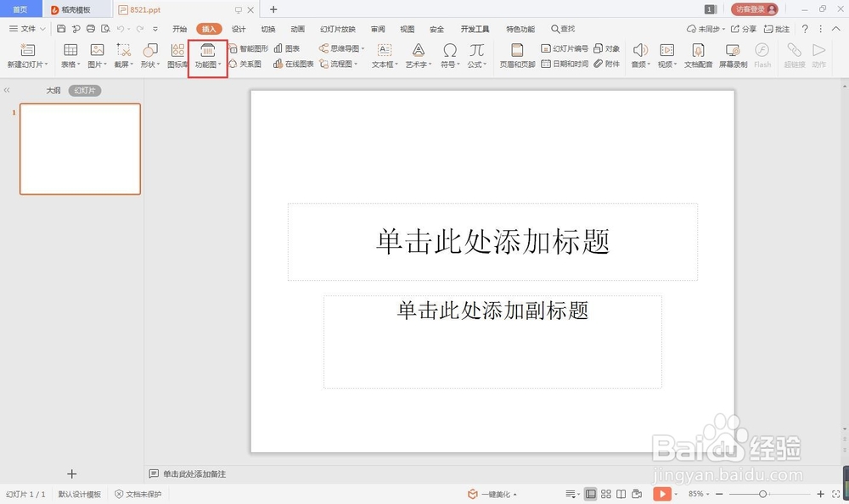Insert 智能图形 smart graphic

coord(249,48)
